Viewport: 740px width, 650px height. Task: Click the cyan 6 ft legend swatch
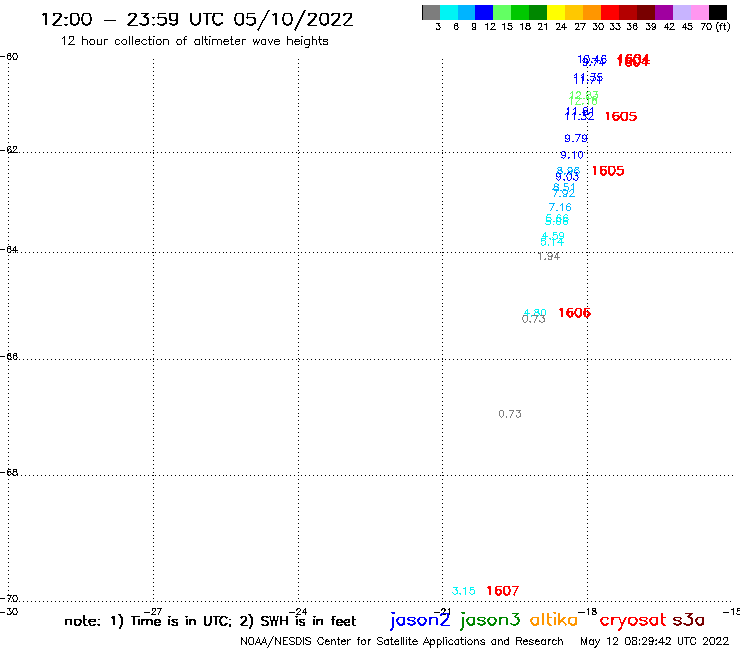(x=449, y=12)
